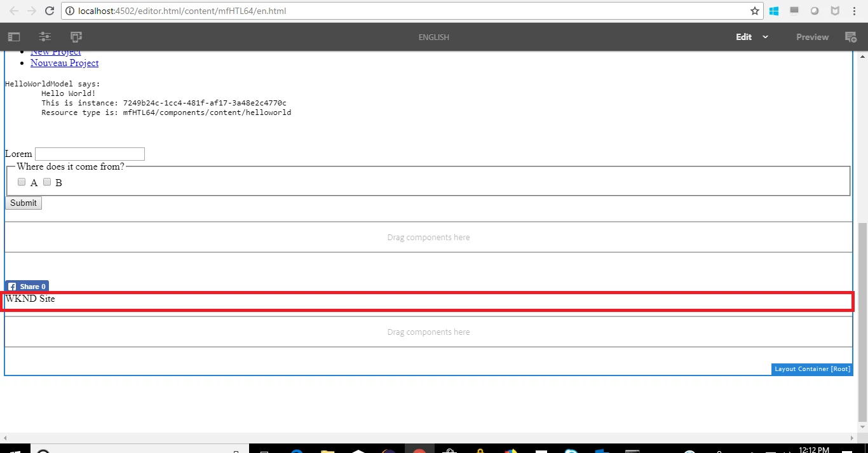Select the lower Drag components here placeholder
Image resolution: width=868 pixels, height=453 pixels.
(428, 332)
